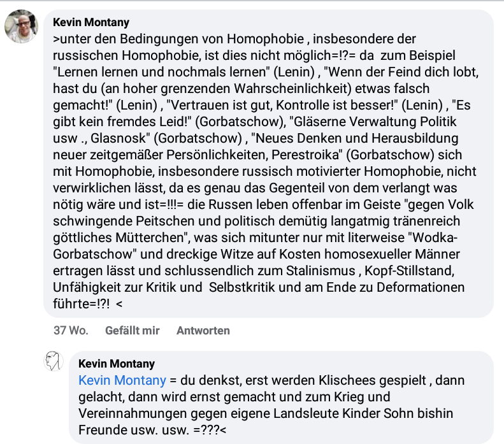Click the sketch-face avatar beside the reply
Viewport: 504px width, 444px height.
pos(54,361)
